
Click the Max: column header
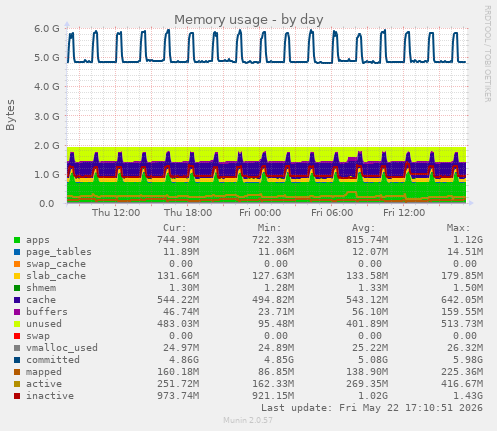pos(458,228)
